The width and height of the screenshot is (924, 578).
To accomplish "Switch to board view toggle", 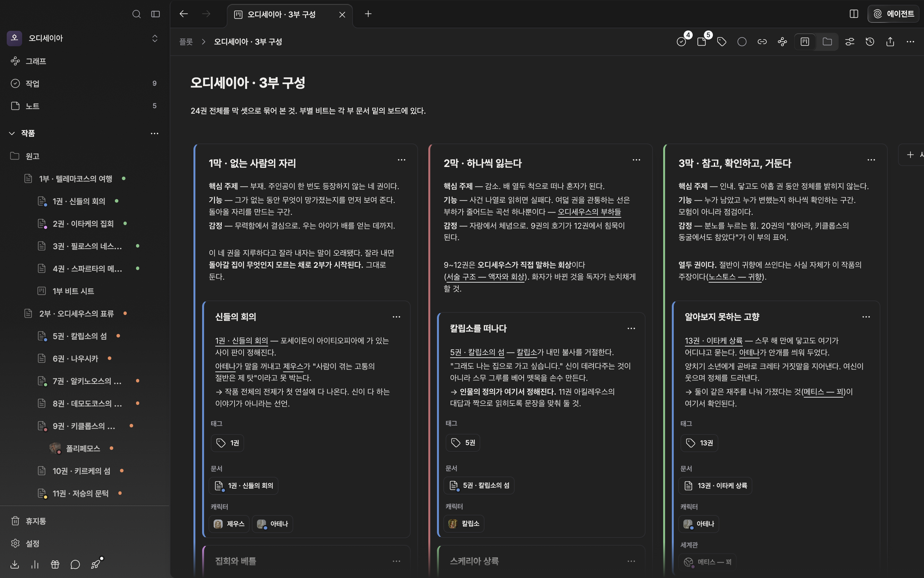I will tap(805, 41).
